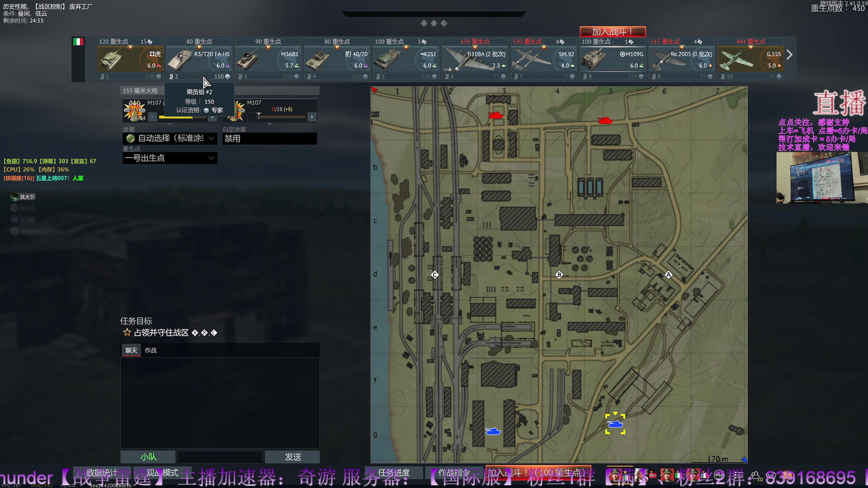Image resolution: width=868 pixels, height=488 pixels.
Task: Click the red enemy spawn in sector a3
Action: [x=495, y=115]
